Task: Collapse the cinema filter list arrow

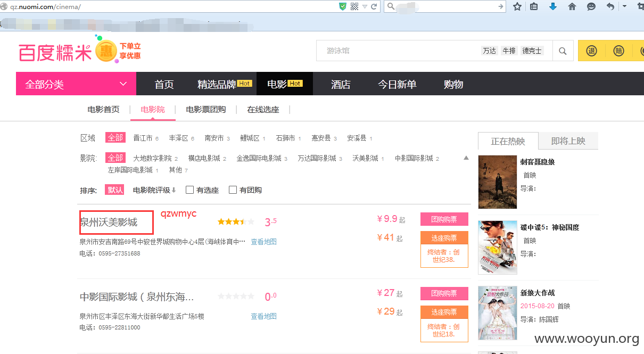Action: point(466,158)
